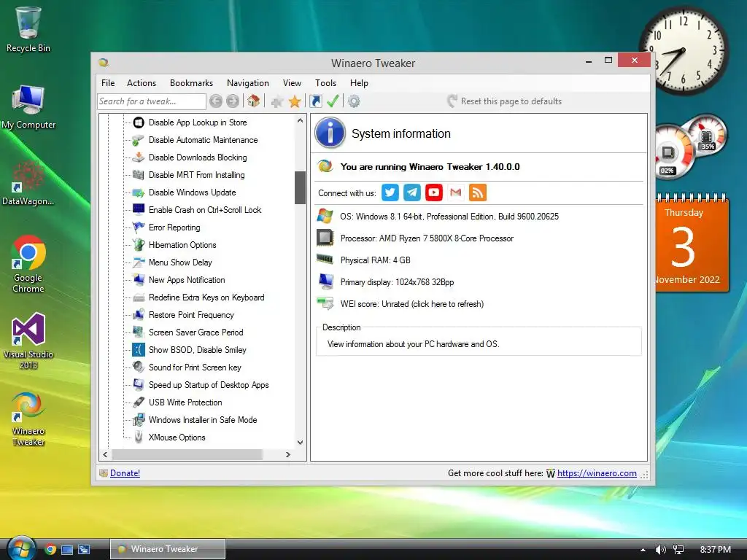Click the Windows flag icon beside OS
747x560 pixels.
click(x=325, y=216)
